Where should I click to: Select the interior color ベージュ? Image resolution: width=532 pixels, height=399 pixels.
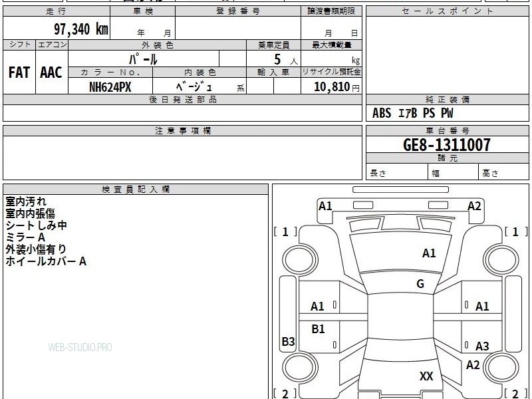point(194,87)
